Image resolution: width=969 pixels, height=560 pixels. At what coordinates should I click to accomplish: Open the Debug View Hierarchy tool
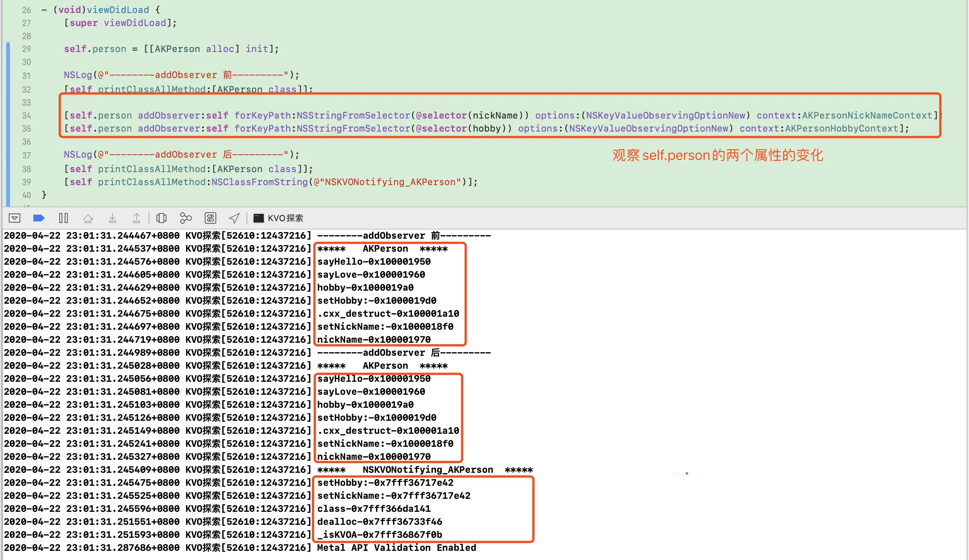point(161,218)
